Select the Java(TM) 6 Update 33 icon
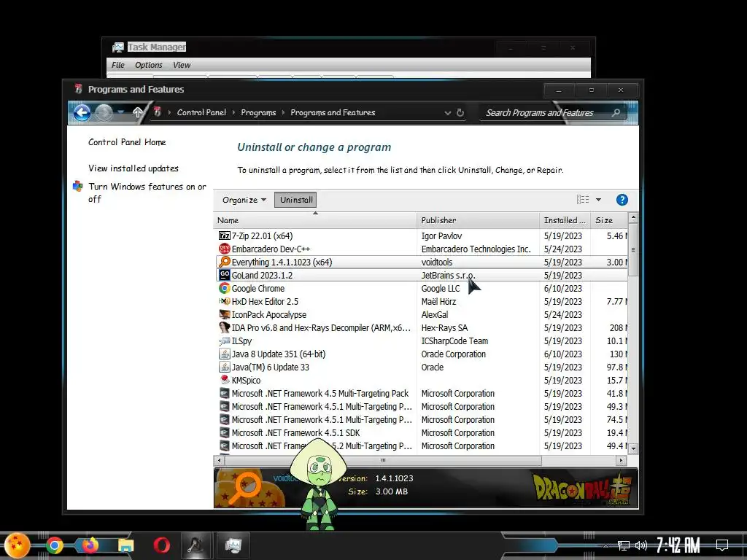This screenshot has width=747, height=560. [x=225, y=367]
